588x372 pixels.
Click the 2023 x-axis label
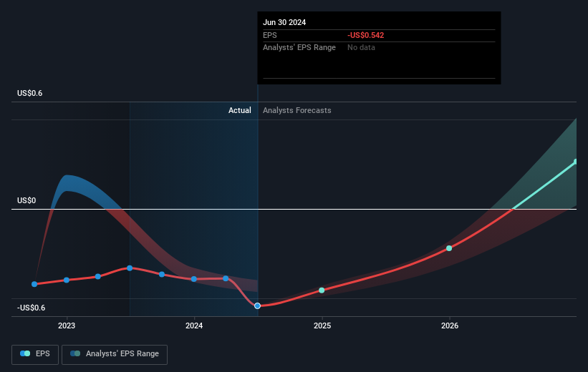(x=67, y=325)
